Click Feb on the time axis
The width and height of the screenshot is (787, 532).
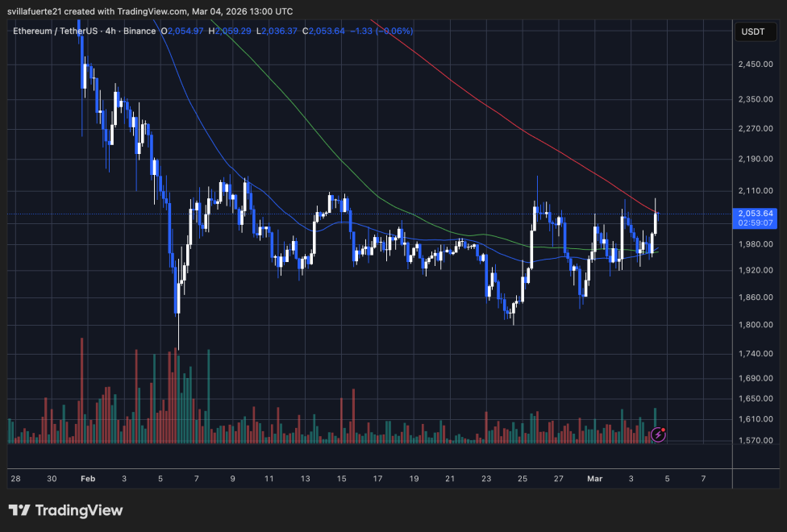pos(87,479)
